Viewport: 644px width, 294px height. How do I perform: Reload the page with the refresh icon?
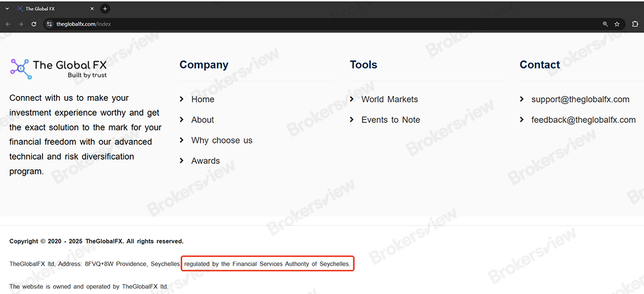34,24
